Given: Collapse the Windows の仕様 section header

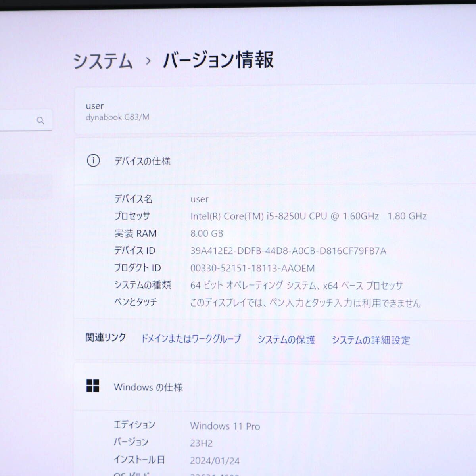Looking at the screenshot, I should [x=275, y=387].
